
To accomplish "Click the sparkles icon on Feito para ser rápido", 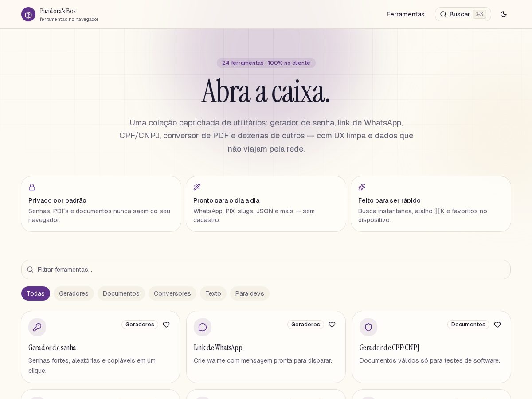I will [362, 187].
